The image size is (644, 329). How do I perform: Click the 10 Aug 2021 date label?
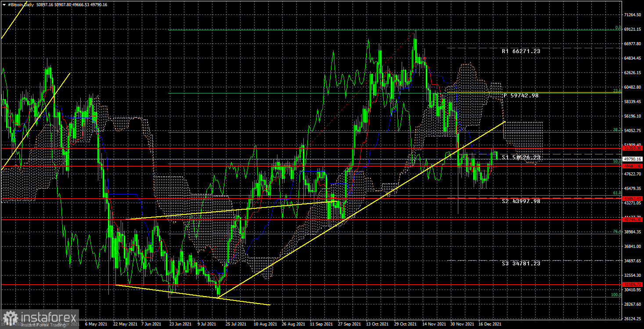tap(266, 324)
